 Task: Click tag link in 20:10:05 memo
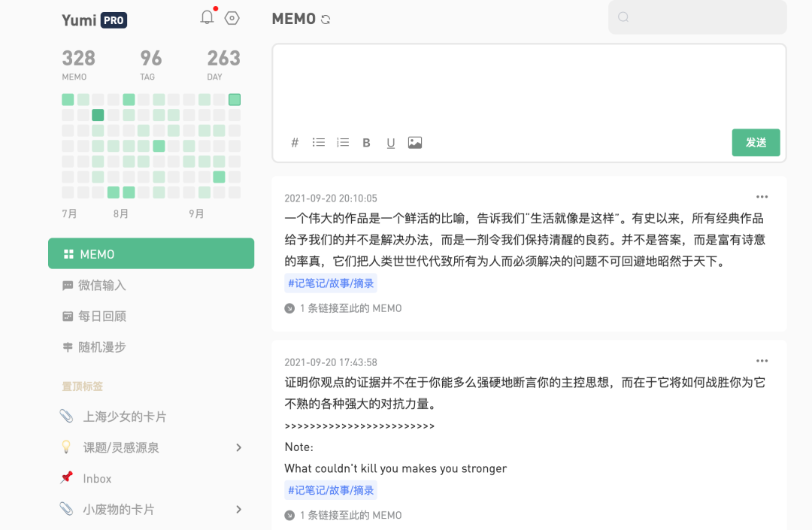pyautogui.click(x=331, y=283)
